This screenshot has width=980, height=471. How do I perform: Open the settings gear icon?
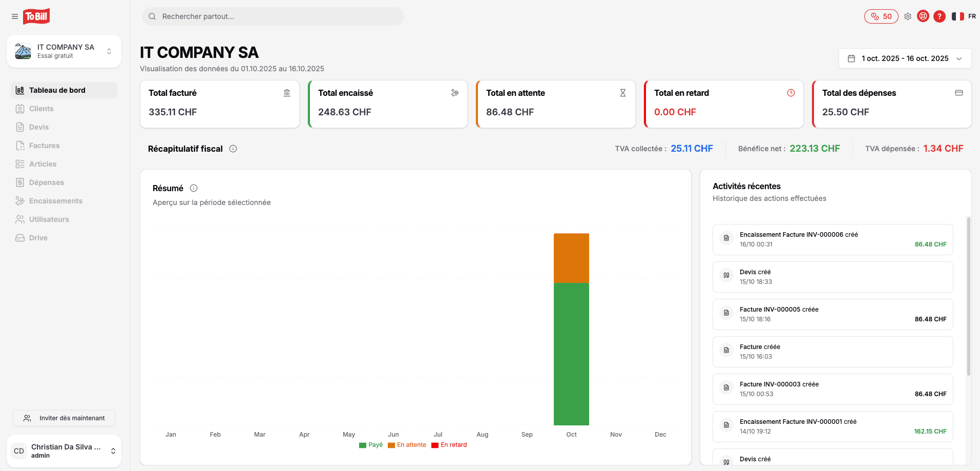click(908, 16)
